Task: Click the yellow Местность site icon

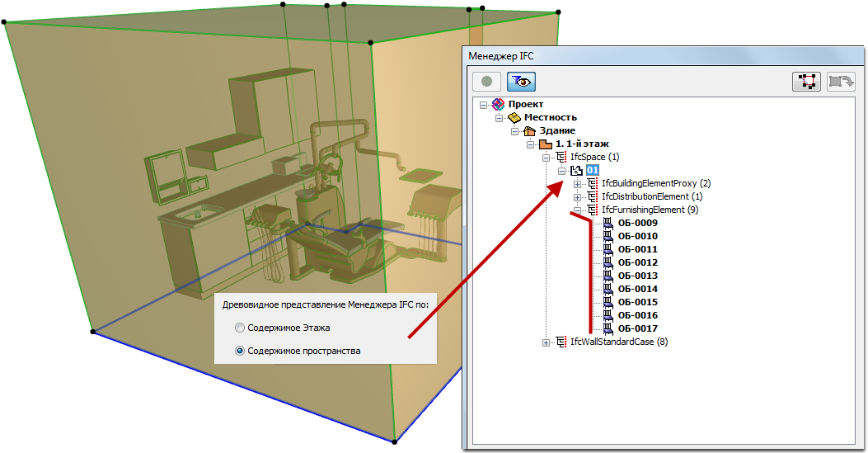Action: (514, 117)
